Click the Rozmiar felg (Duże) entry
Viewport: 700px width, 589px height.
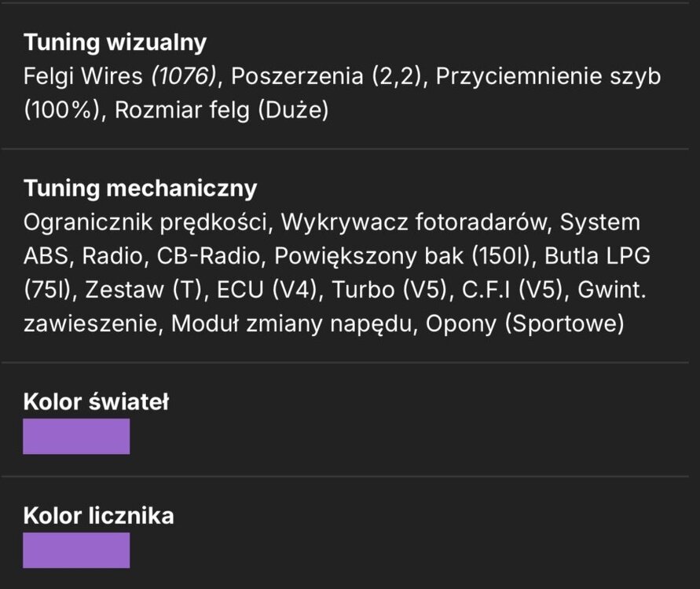point(222,110)
